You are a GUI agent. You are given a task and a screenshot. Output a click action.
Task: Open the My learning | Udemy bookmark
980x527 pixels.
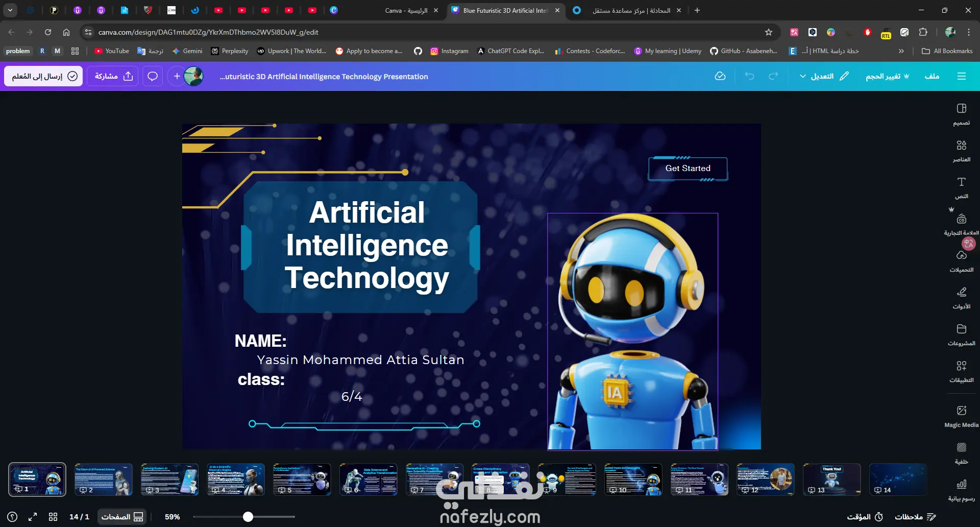(x=668, y=51)
